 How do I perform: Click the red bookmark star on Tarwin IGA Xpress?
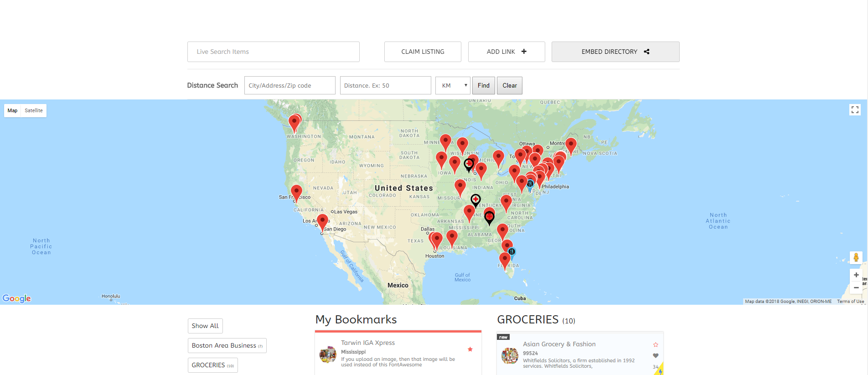(470, 349)
